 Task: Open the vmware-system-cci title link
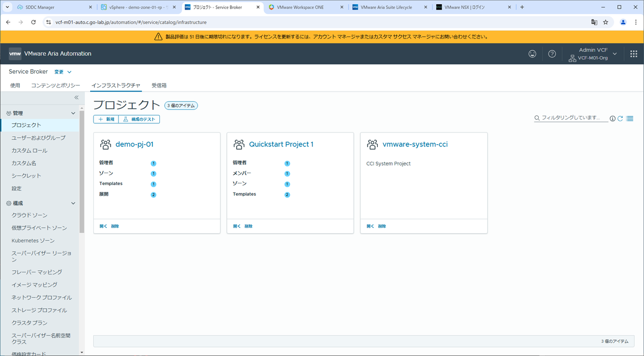tap(415, 144)
